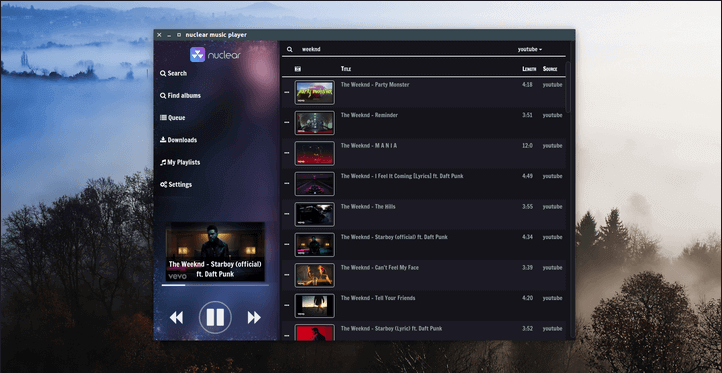This screenshot has width=722, height=373.
Task: Select The Weeknd - Party Monster title
Action: tap(375, 85)
